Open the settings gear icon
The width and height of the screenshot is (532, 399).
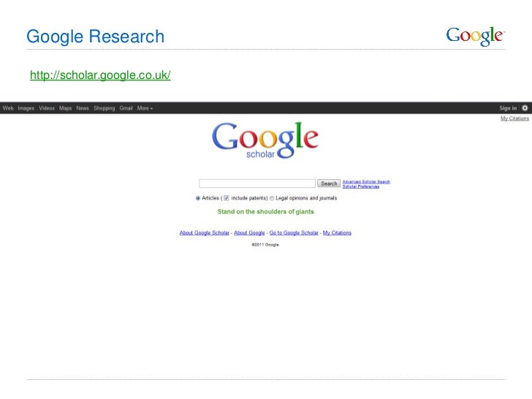[525, 108]
